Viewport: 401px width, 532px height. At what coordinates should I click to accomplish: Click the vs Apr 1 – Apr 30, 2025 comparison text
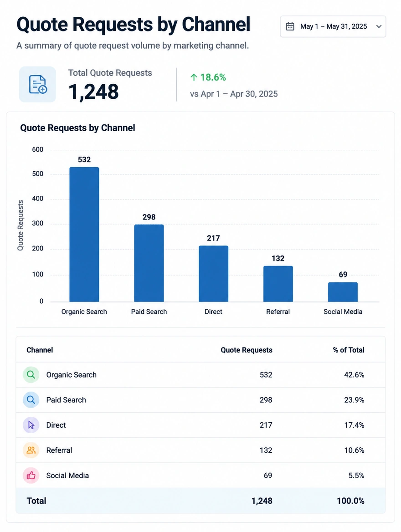(x=234, y=94)
